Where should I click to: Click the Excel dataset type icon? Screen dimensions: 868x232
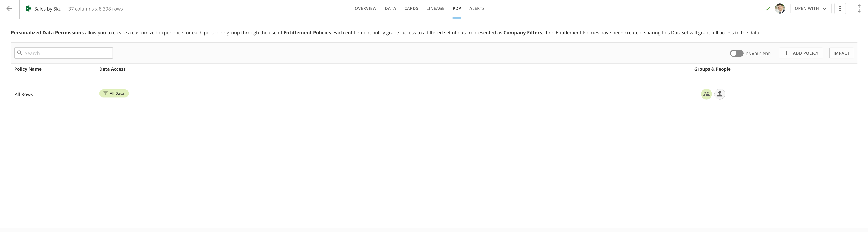(x=29, y=9)
